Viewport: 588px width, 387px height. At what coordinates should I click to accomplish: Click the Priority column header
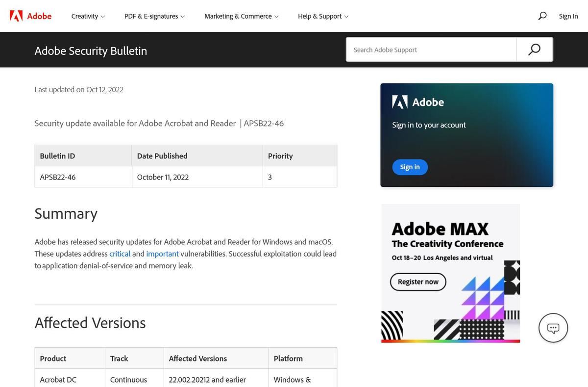[300, 155]
